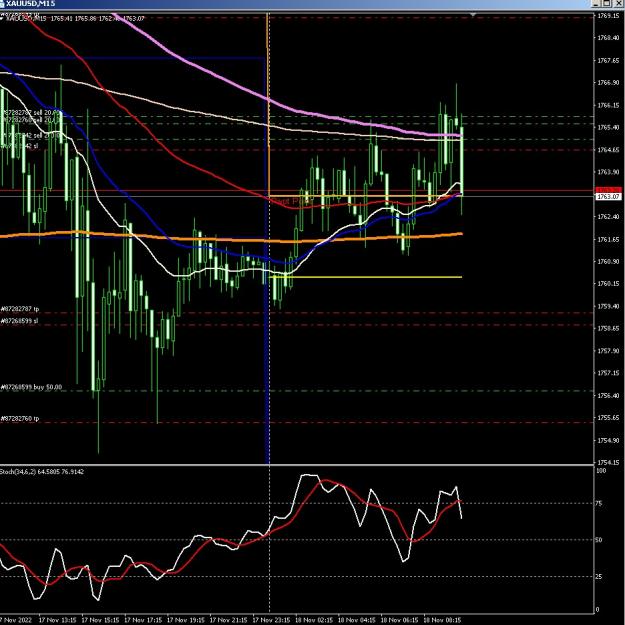Maximize the XAUUSD,M15 chart window
Image resolution: width=625 pixels, height=625 pixels.
[x=606, y=3]
